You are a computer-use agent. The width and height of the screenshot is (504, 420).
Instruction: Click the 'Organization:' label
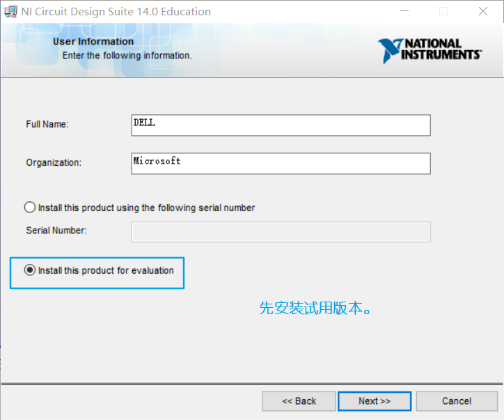tap(54, 162)
